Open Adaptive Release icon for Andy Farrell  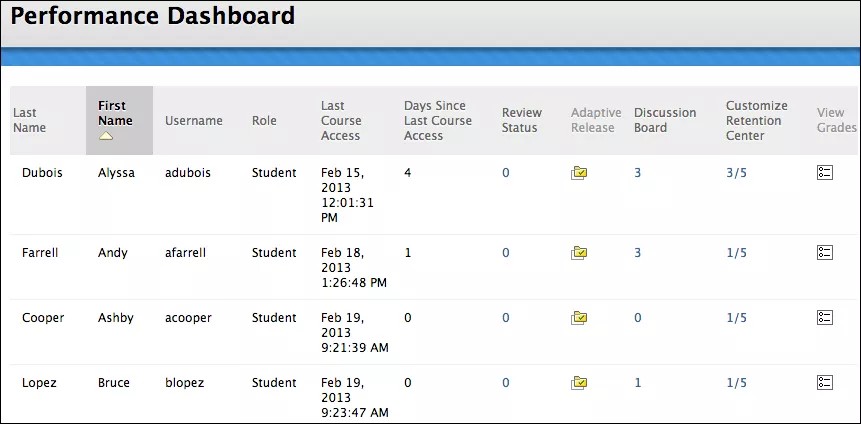coord(579,253)
